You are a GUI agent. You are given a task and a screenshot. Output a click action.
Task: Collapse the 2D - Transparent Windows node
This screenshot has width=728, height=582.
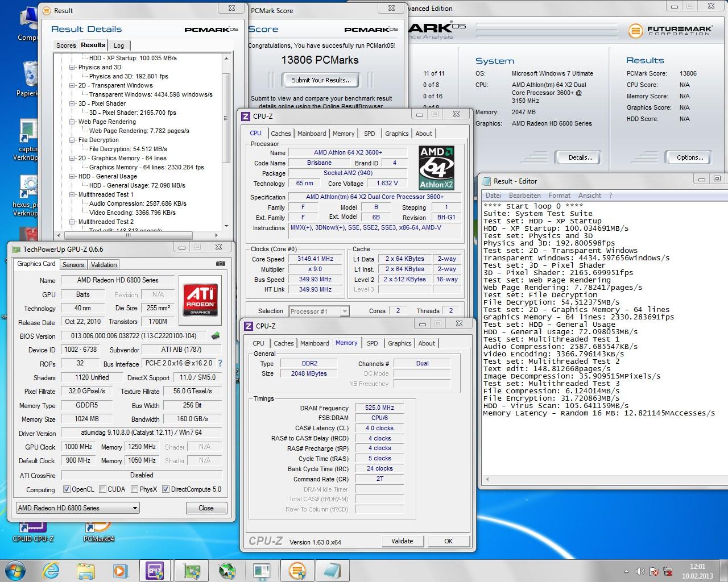point(72,85)
